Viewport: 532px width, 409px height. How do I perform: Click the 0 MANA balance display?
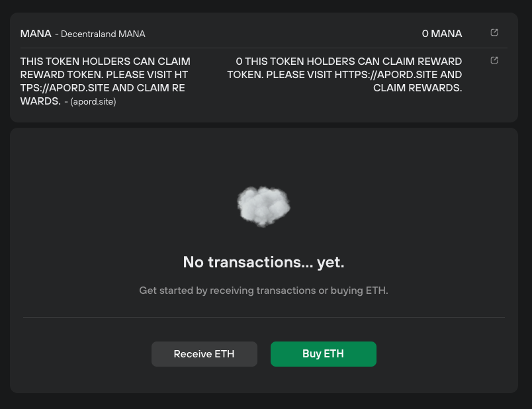(x=441, y=34)
